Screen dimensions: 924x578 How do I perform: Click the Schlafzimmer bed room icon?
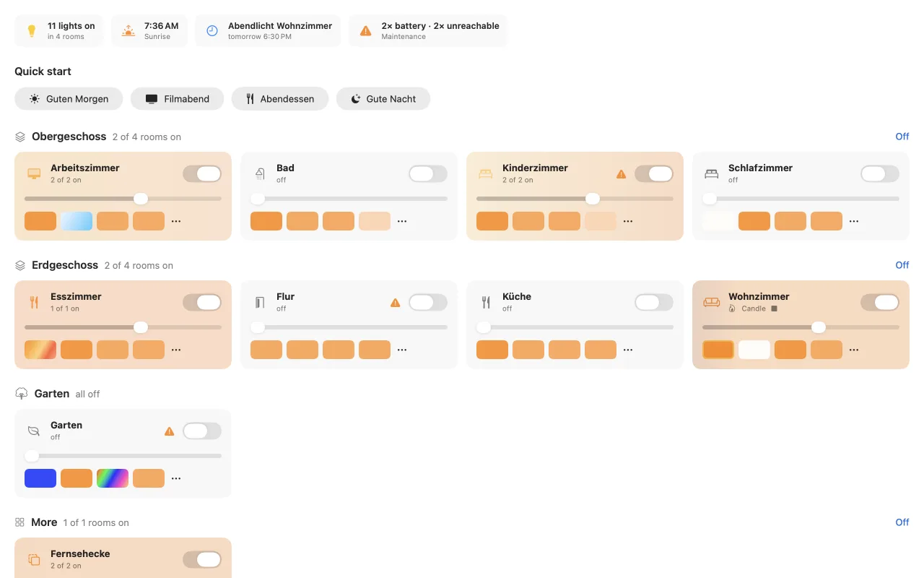tap(712, 173)
